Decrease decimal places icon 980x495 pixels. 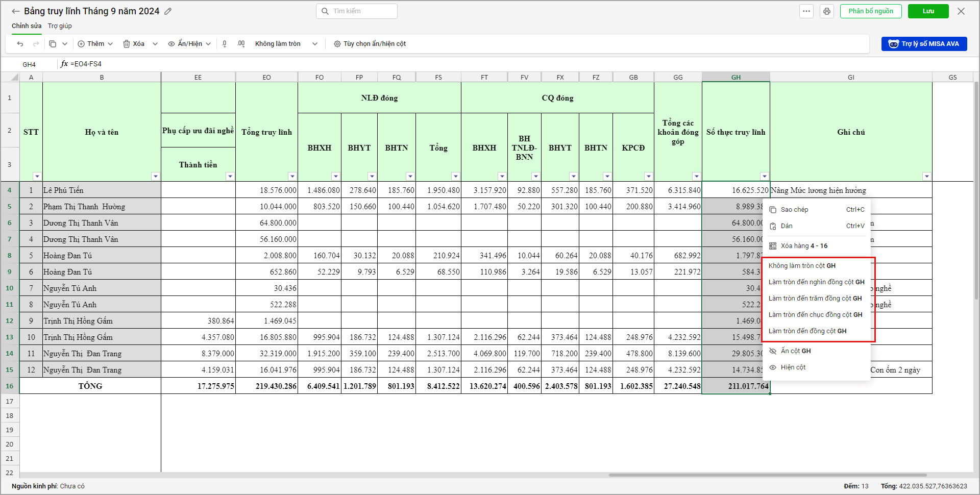click(225, 44)
